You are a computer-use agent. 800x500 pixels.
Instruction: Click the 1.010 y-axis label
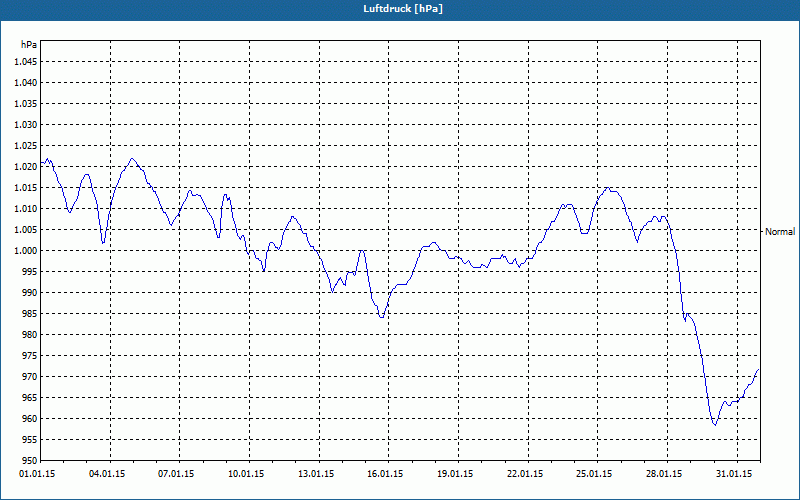pyautogui.click(x=26, y=209)
